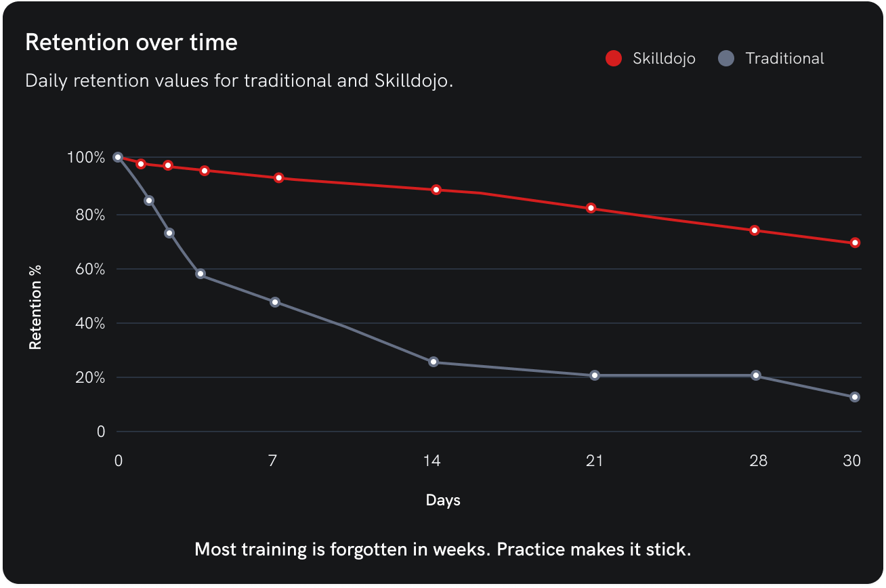The image size is (886, 588).
Task: Click the Traditional data point at day 14
Action: 434,362
